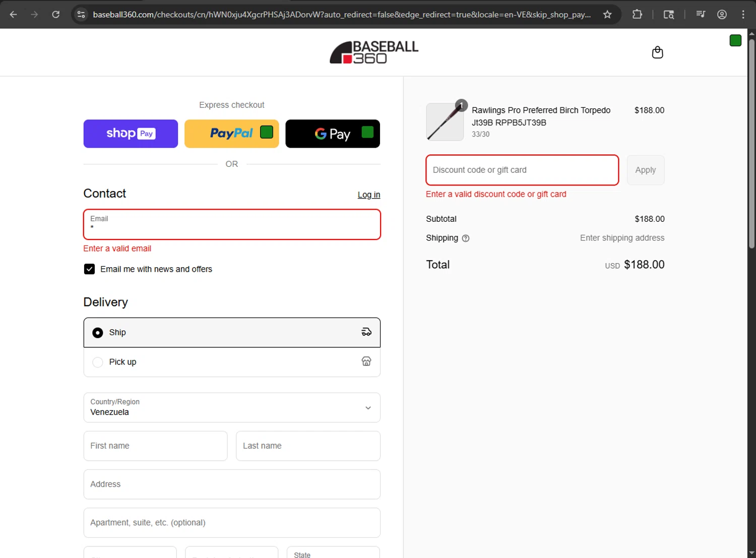Focus the Email input field
The width and height of the screenshot is (756, 558).
coord(232,224)
